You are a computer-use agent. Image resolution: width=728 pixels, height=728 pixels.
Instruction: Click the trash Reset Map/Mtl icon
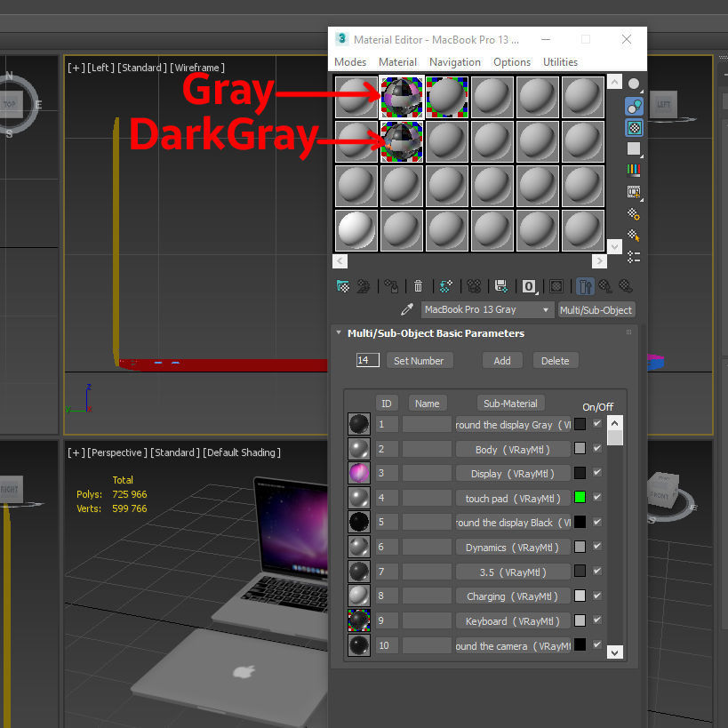(x=418, y=286)
